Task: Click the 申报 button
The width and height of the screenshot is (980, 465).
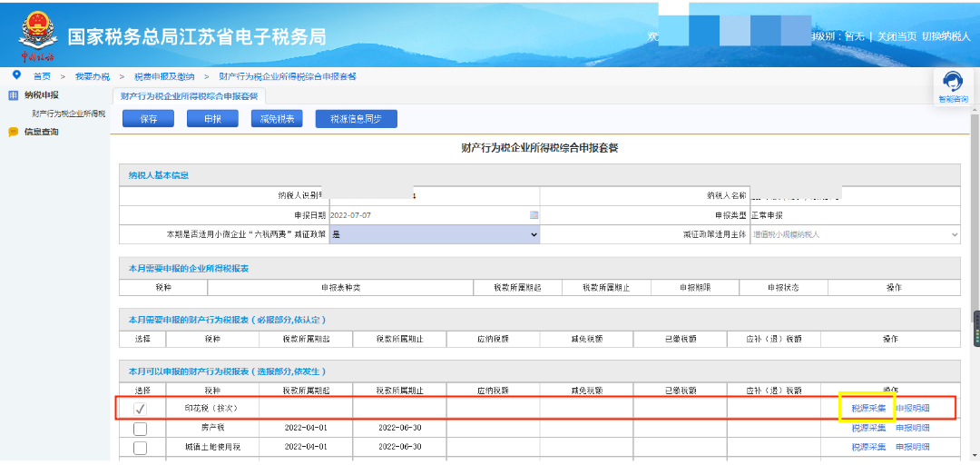Action: 212,119
